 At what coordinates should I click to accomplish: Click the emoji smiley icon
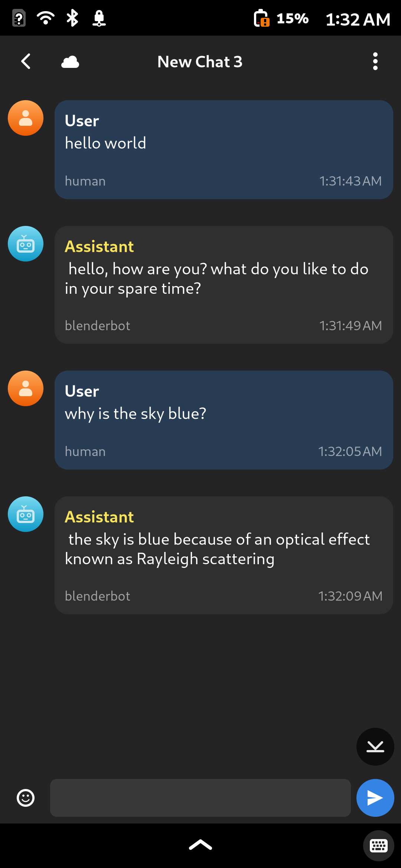26,798
